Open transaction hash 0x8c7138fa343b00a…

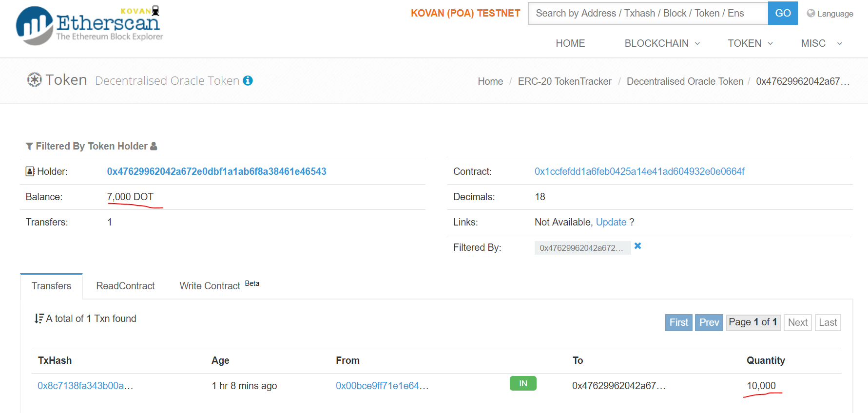pos(85,386)
